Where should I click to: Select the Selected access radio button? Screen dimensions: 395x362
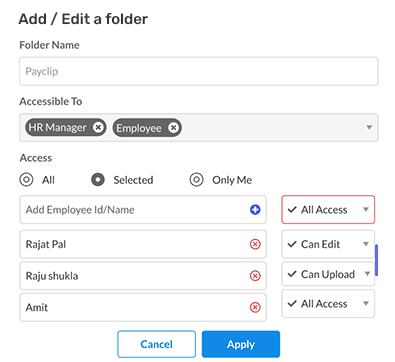coord(98,180)
